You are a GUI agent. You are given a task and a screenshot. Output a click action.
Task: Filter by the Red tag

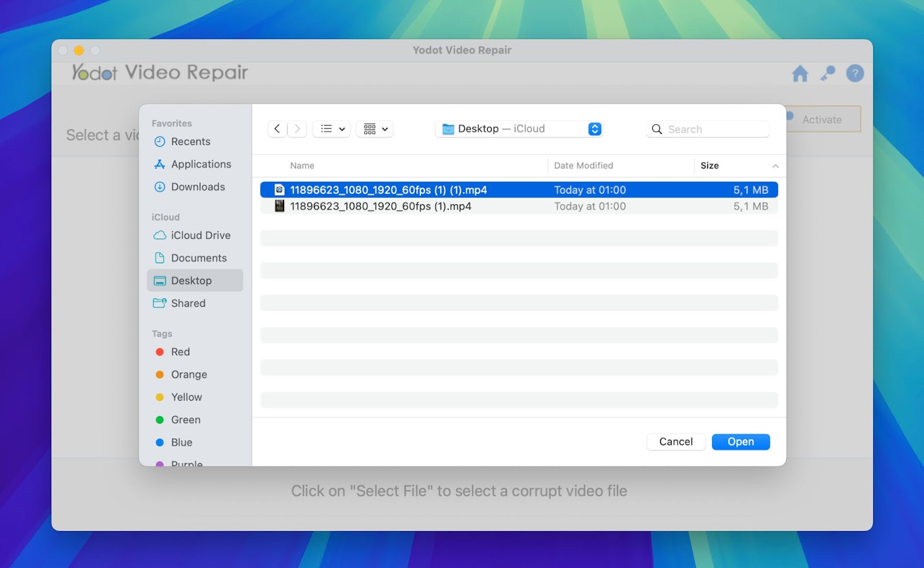195,352
